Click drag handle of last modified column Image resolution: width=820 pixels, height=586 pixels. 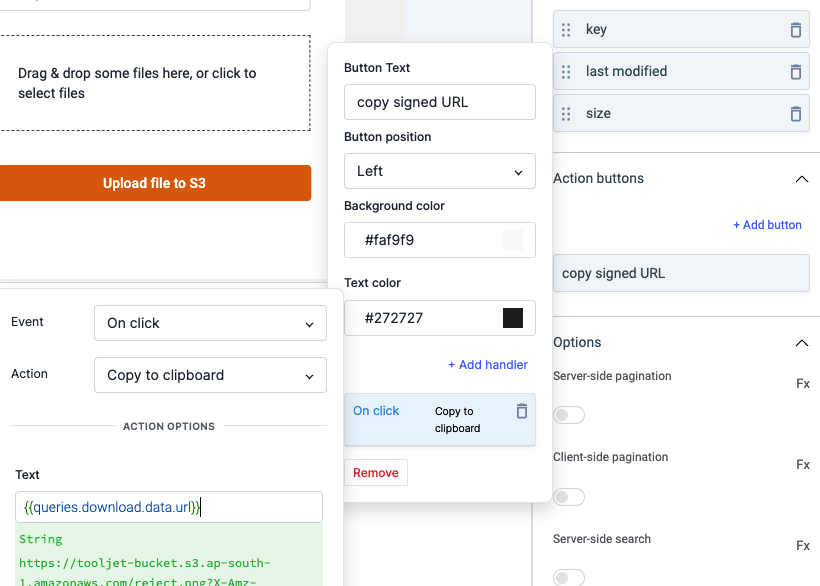566,72
